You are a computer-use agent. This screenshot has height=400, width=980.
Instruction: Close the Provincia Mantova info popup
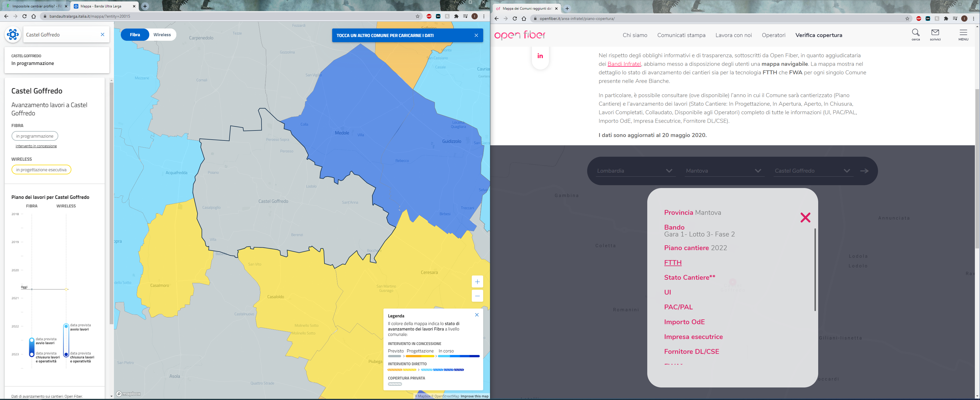click(x=805, y=217)
